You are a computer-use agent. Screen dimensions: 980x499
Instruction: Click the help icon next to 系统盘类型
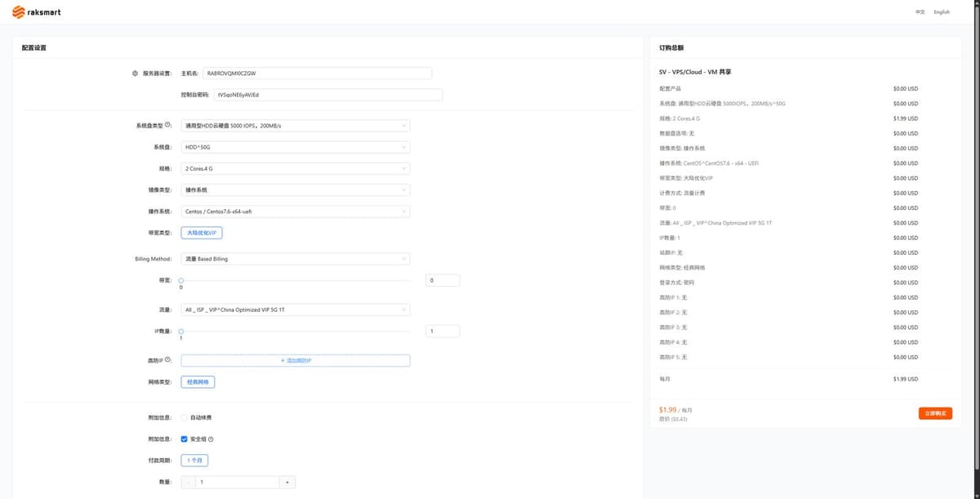pyautogui.click(x=168, y=125)
